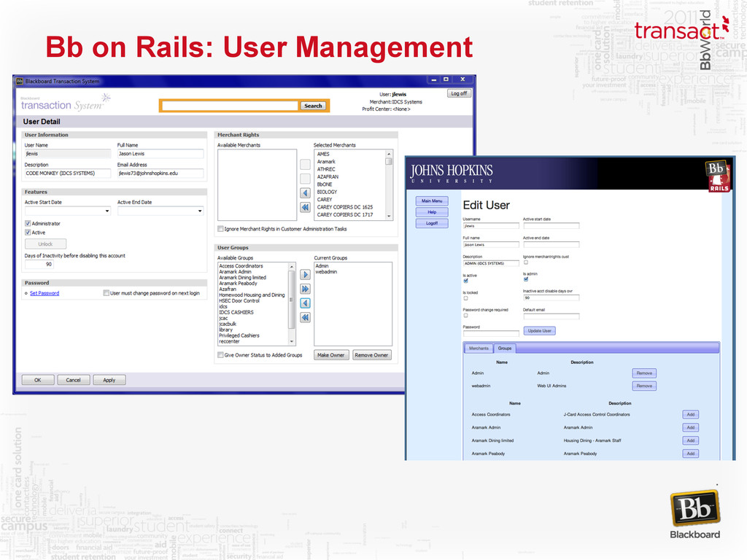Add the Access Coordinators group
747x560 pixels.
point(690,415)
